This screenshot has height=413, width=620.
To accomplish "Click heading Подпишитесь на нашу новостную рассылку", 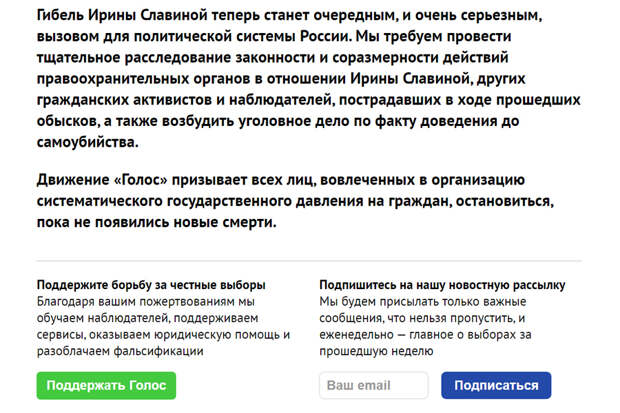I will tap(442, 285).
